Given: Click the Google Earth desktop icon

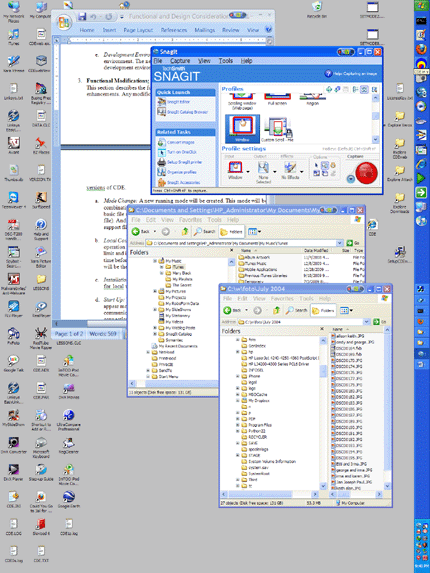Looking at the screenshot, I should [68, 500].
